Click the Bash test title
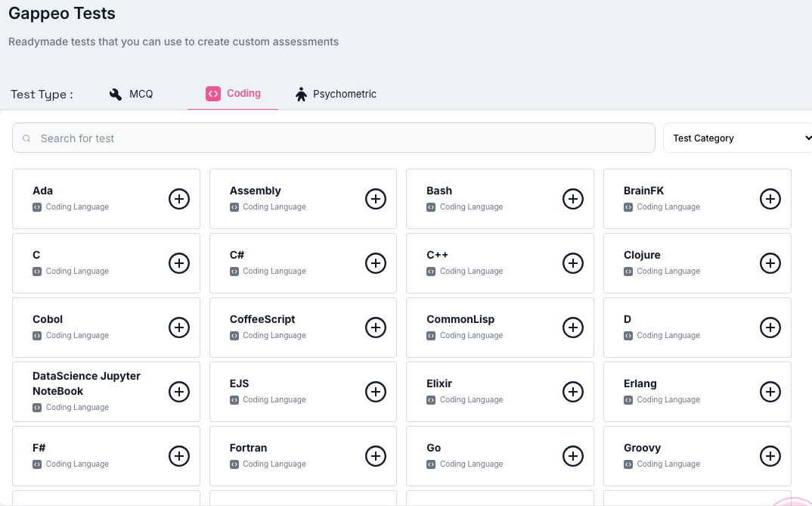The width and height of the screenshot is (812, 506). tap(439, 191)
